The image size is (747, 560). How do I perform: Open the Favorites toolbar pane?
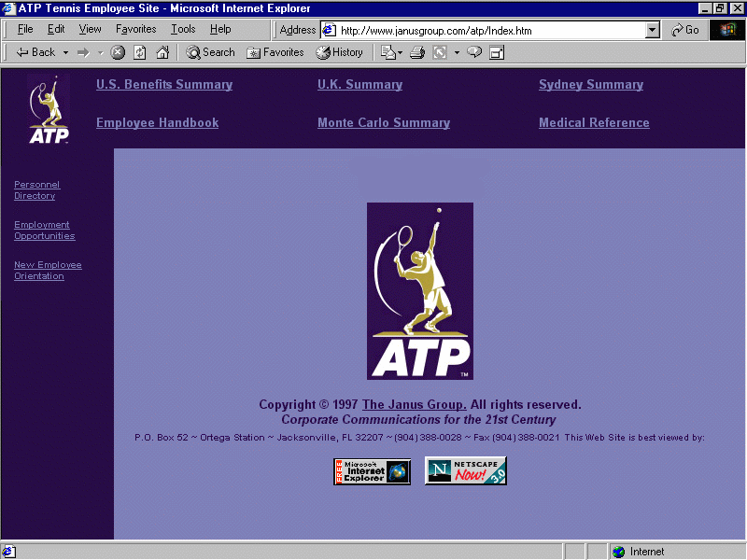pyautogui.click(x=275, y=52)
